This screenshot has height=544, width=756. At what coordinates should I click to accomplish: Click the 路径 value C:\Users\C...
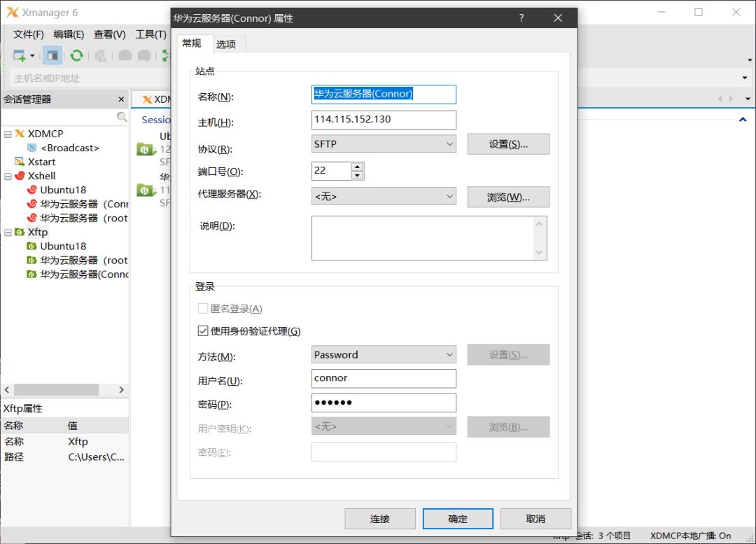pyautogui.click(x=97, y=456)
